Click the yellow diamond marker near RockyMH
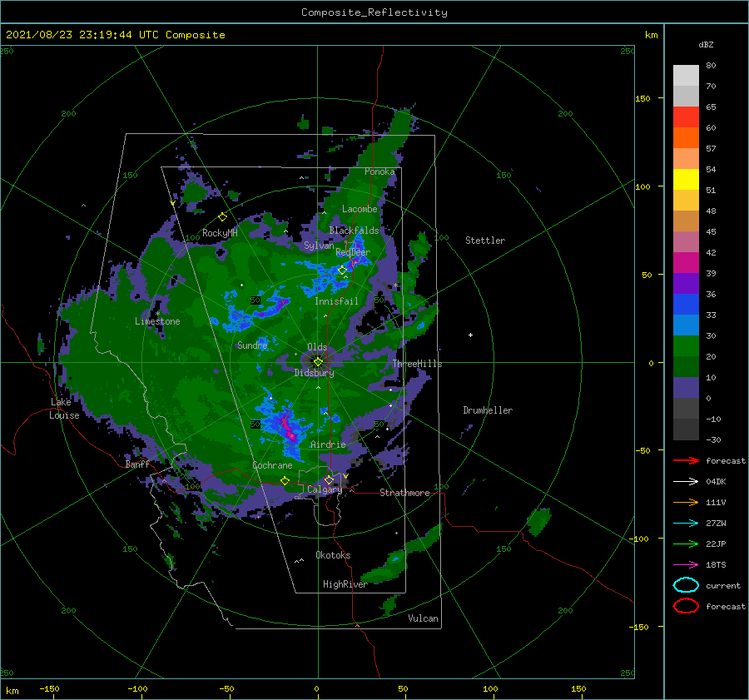Viewport: 749px width, 700px height. [x=222, y=217]
